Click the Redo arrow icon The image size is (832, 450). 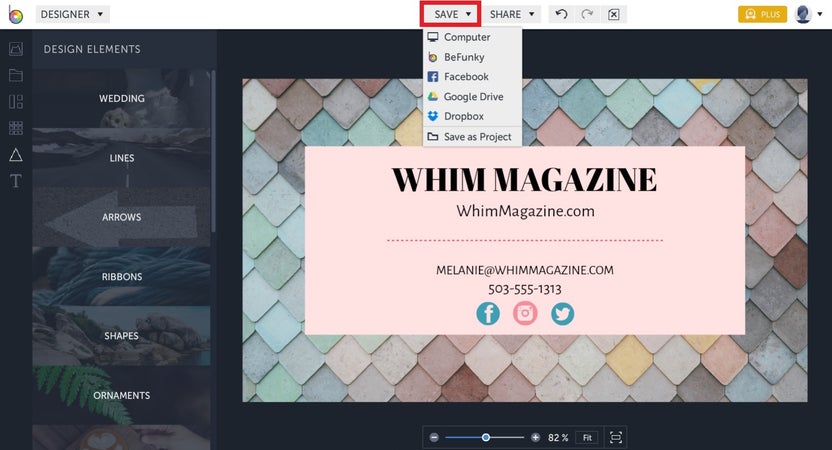pyautogui.click(x=587, y=14)
